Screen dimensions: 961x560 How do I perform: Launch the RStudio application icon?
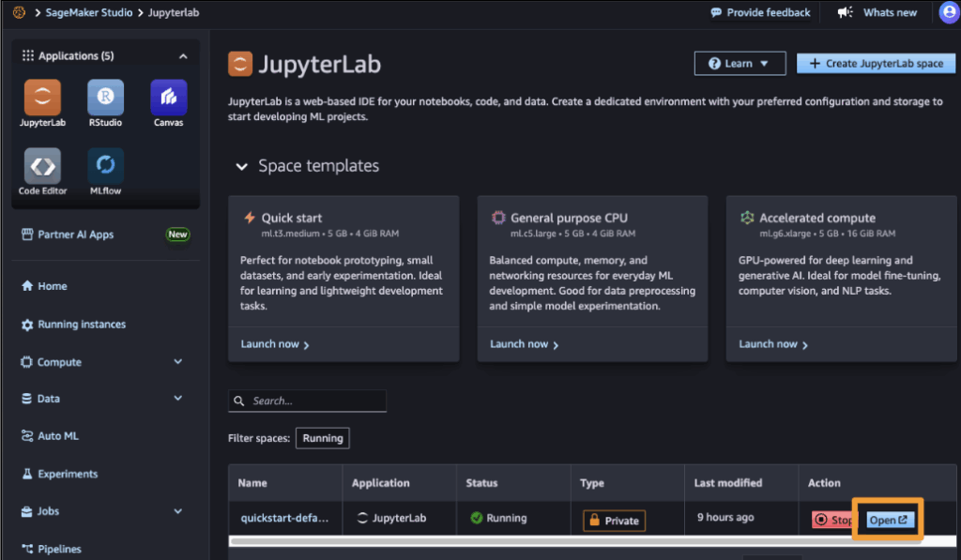point(105,98)
